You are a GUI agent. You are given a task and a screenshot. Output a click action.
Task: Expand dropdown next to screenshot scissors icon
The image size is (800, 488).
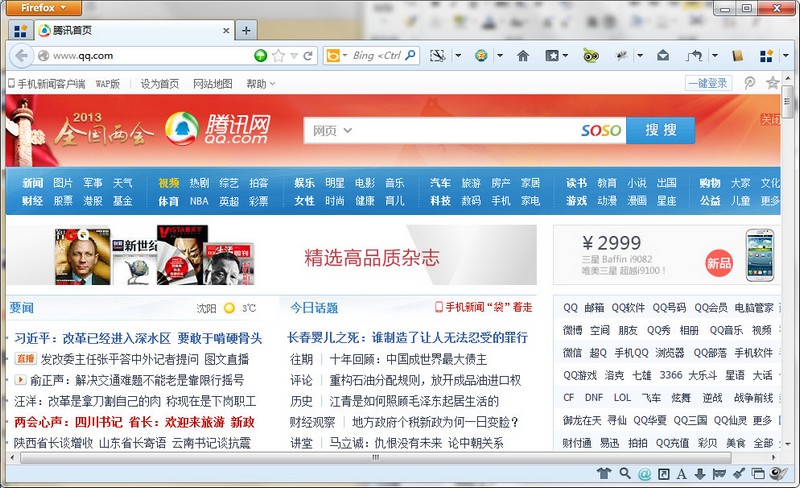click(x=458, y=56)
